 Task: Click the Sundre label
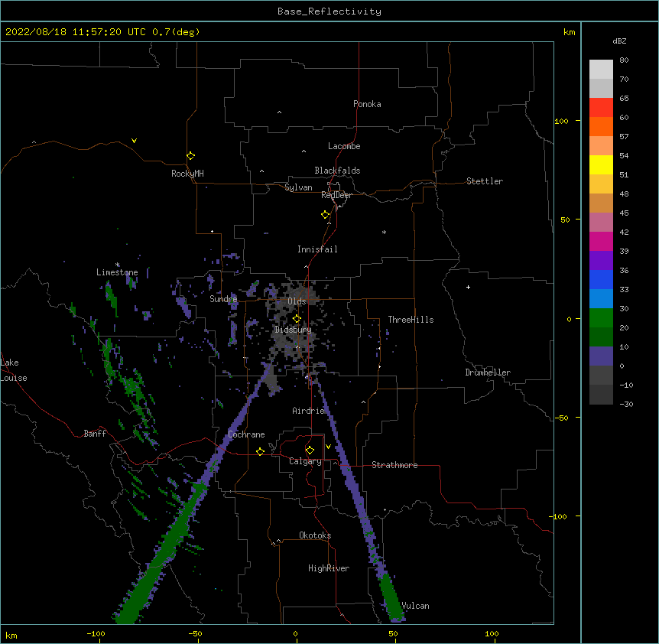[x=223, y=299]
